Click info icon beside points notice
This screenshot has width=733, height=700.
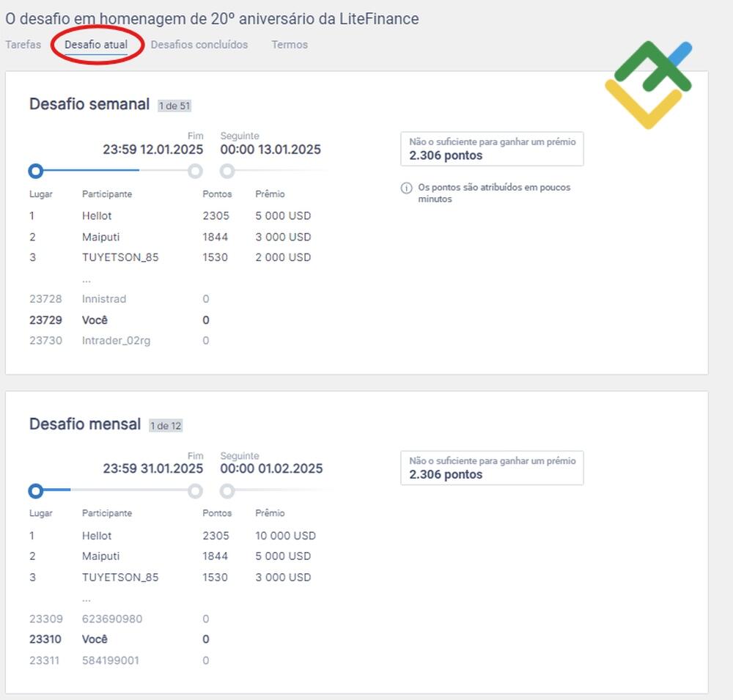click(x=406, y=188)
